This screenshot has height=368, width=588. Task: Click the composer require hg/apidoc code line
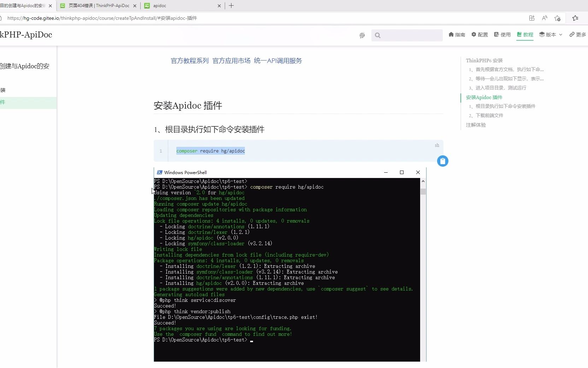coord(211,151)
